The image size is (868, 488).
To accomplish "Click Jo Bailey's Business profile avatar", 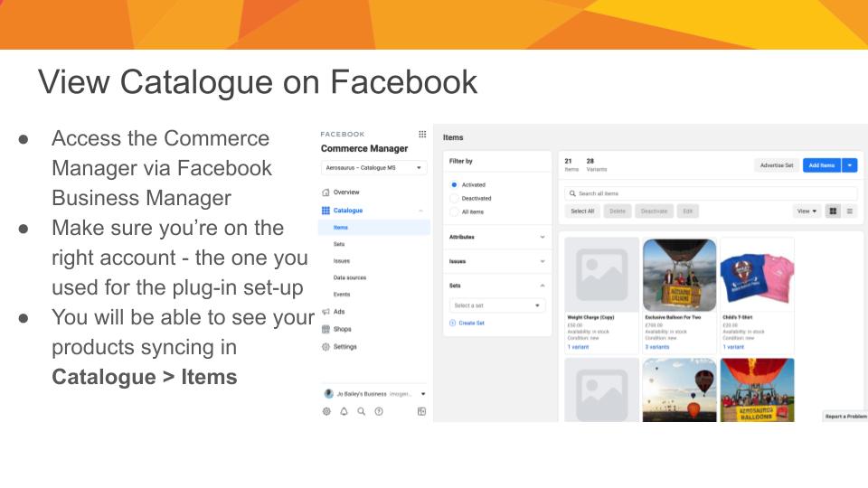I will tap(328, 393).
